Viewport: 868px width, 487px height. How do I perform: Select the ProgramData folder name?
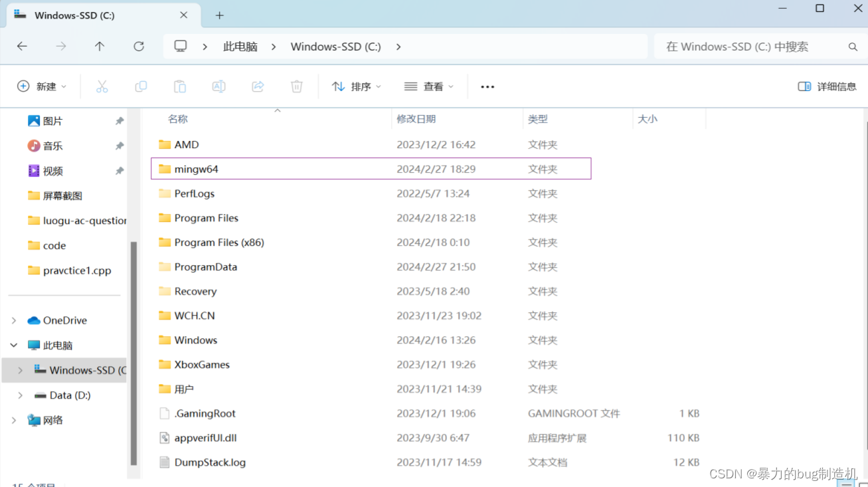click(x=206, y=267)
